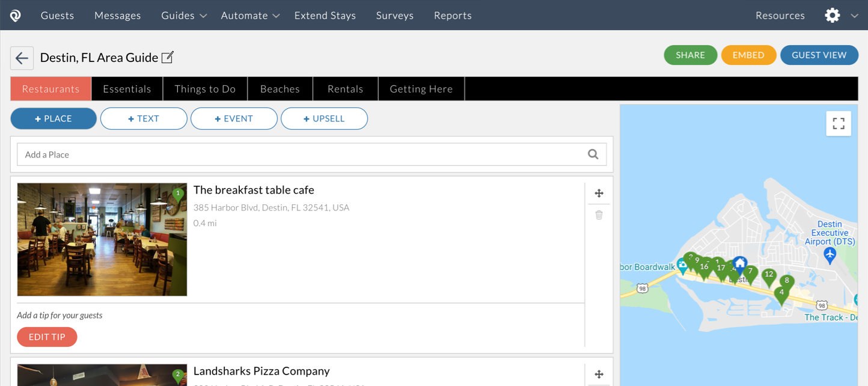
Task: Click the search magnifier in Add a Place
Action: coord(593,155)
